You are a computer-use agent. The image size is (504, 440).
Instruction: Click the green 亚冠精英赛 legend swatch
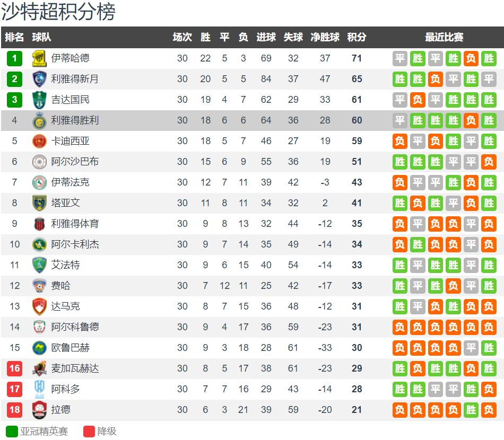point(12,432)
